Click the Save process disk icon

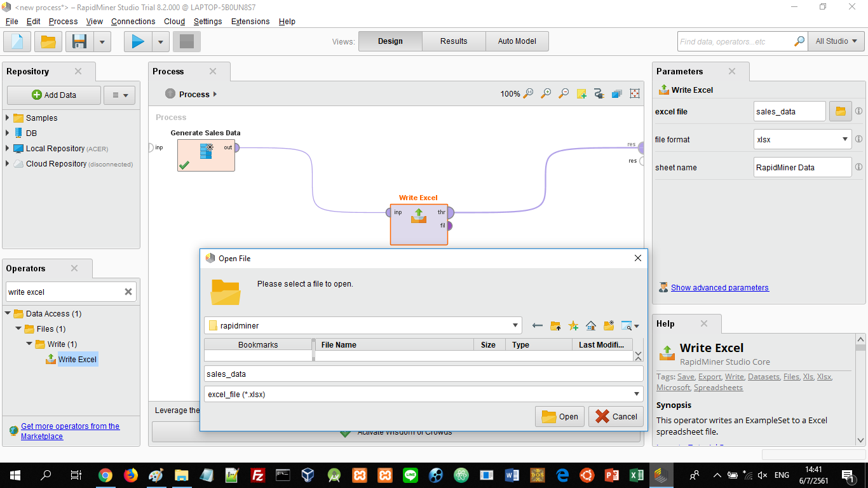pos(79,42)
